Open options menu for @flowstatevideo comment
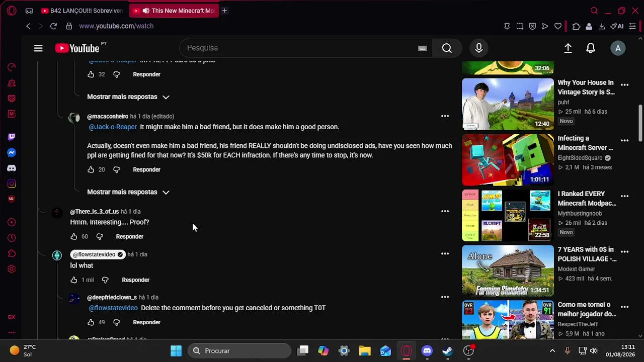The width and height of the screenshot is (644, 362). 445,254
